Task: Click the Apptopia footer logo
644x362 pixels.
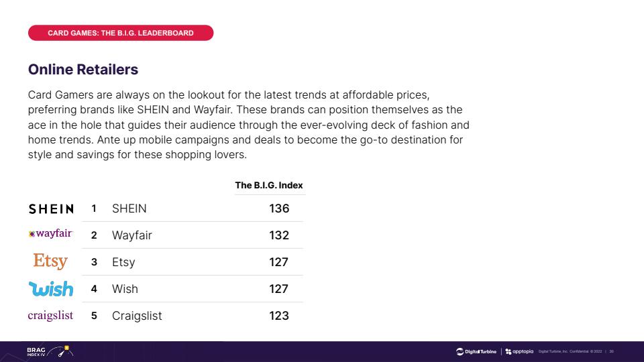Action: click(x=519, y=351)
